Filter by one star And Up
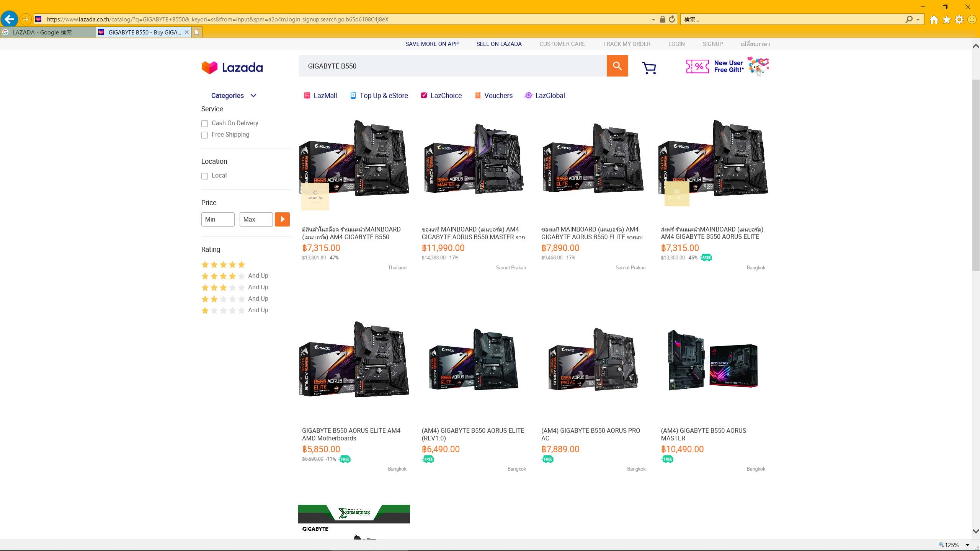The width and height of the screenshot is (980, 551). [235, 310]
